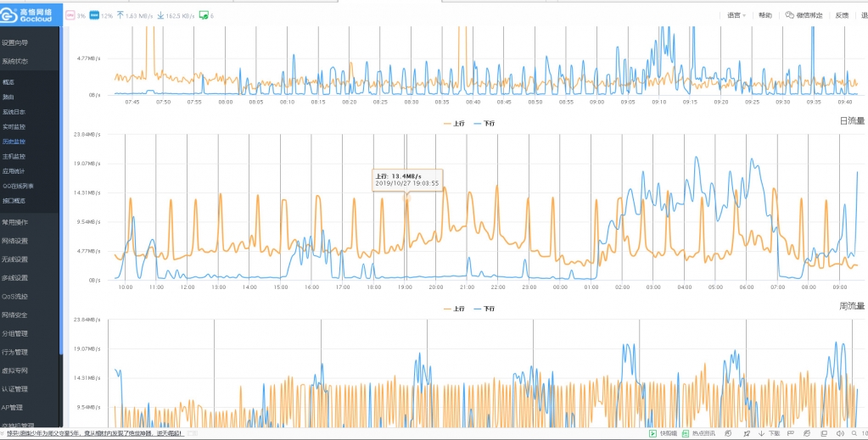Toggle 下行 series in daily traffic legend
This screenshot has height=440, width=868.
[x=484, y=124]
